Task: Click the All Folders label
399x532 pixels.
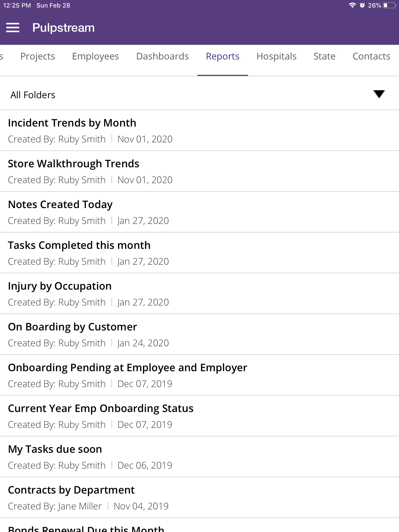Action: click(x=33, y=95)
